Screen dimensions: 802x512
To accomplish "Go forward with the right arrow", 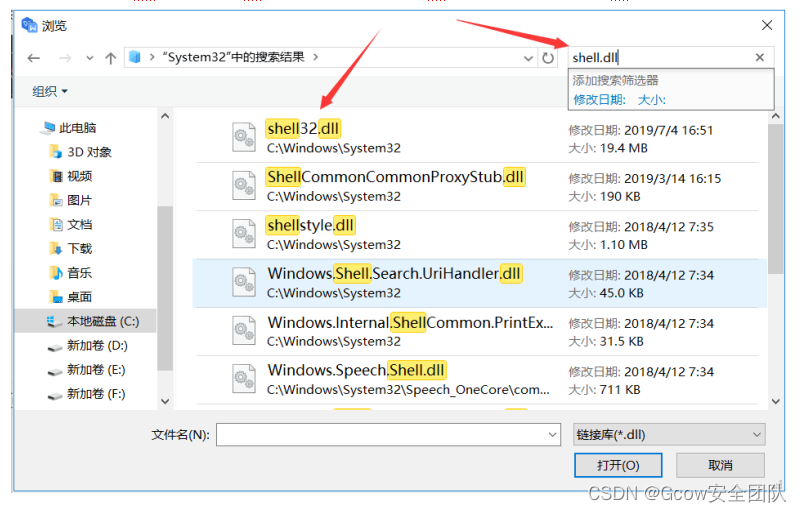I will 65,58.
